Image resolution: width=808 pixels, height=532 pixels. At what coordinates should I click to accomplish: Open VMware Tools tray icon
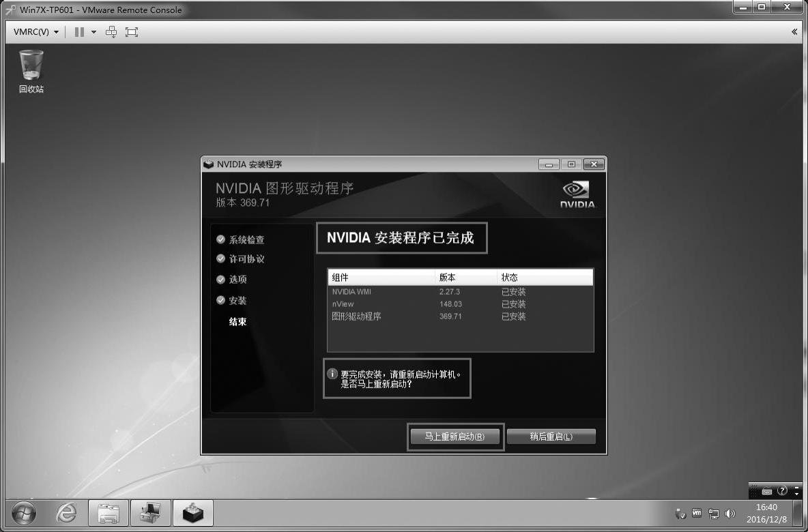(697, 514)
